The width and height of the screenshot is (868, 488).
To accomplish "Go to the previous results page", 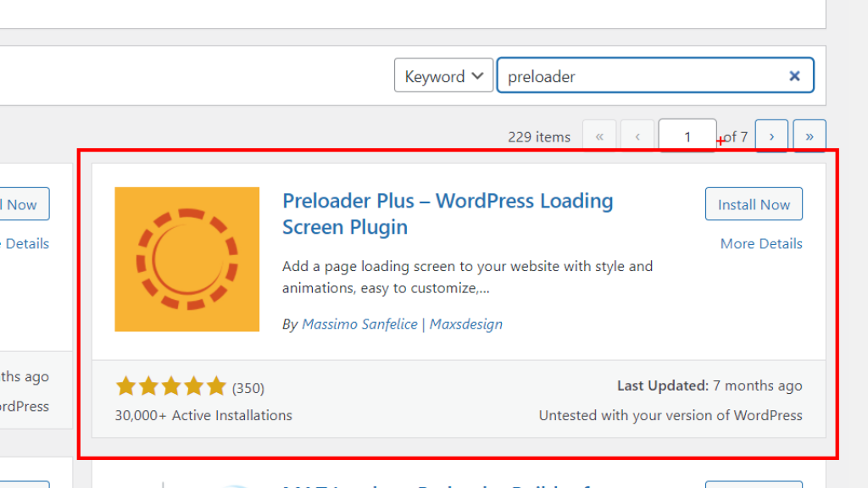I will point(637,136).
